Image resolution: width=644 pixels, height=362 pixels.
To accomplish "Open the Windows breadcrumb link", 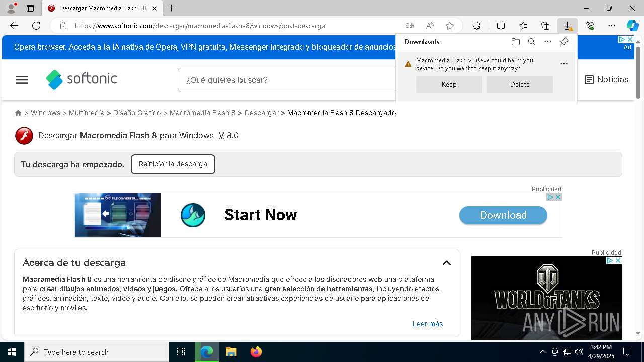I will 45,113.
